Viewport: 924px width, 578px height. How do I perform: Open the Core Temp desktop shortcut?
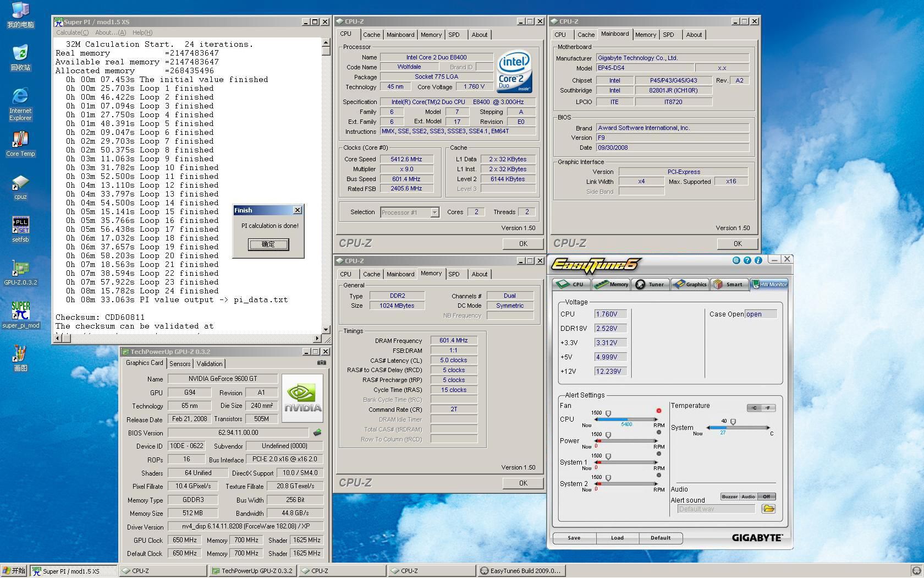click(20, 144)
